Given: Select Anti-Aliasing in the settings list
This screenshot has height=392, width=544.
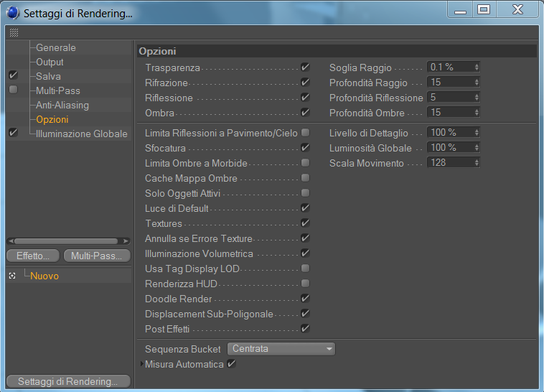Looking at the screenshot, I should [62, 105].
